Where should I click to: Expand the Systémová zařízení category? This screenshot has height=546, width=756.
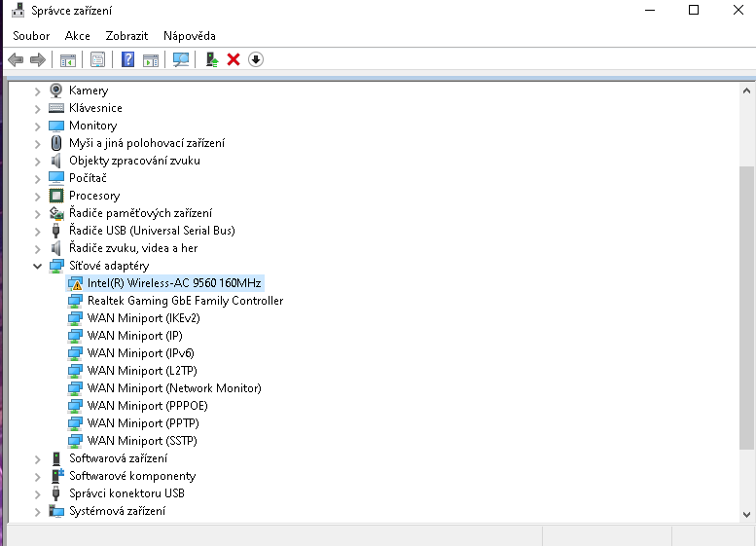[x=37, y=512]
